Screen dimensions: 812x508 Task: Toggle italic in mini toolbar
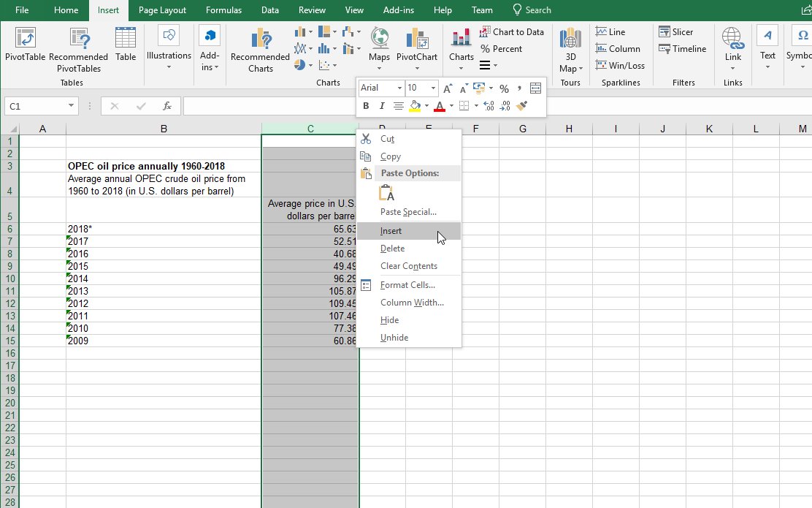pos(382,106)
